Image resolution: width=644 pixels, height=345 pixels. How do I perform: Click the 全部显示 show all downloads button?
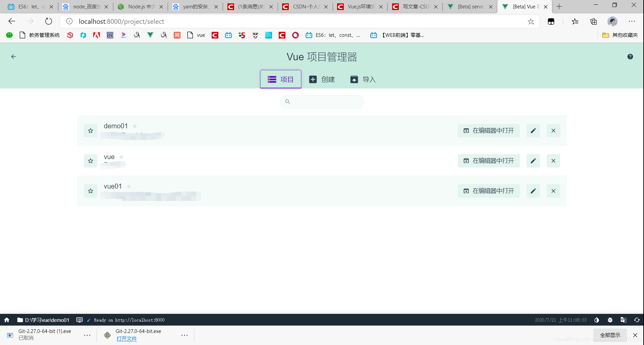click(610, 335)
